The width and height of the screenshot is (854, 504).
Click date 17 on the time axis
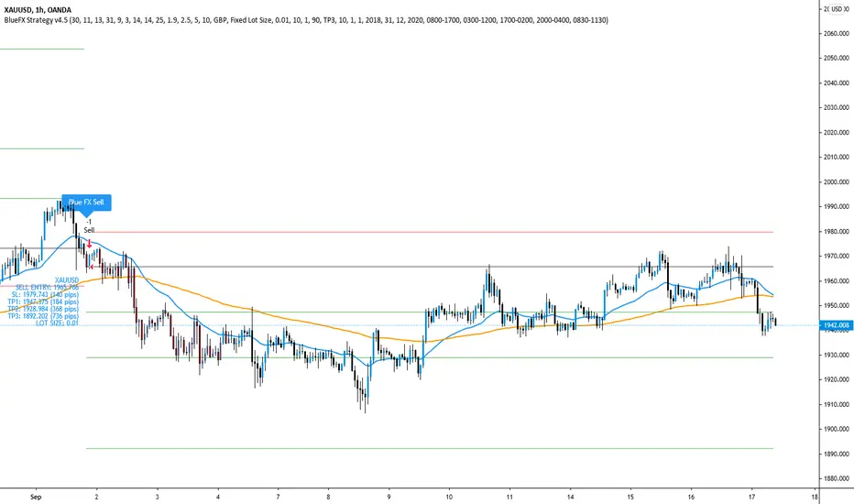click(x=751, y=497)
